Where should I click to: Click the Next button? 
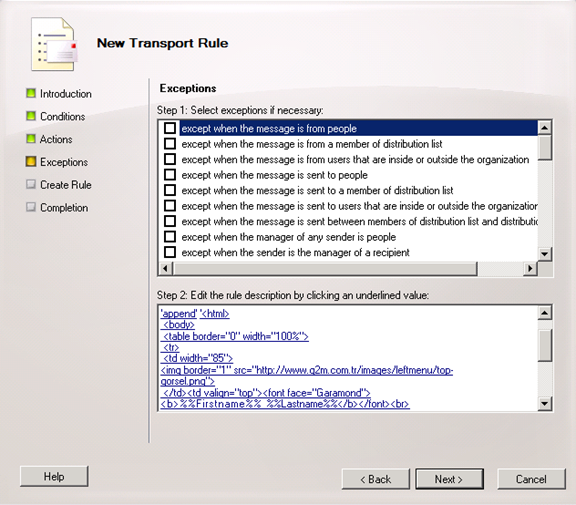(x=449, y=479)
